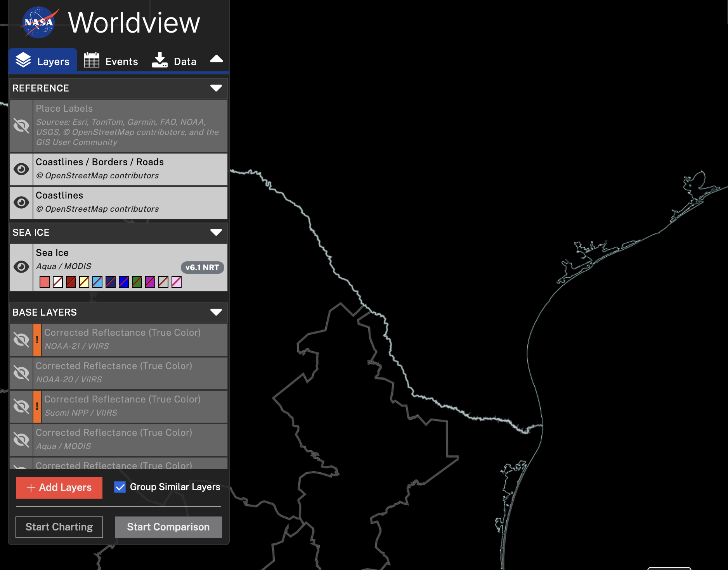Click the BASE LAYERS group header label
The height and width of the screenshot is (570, 728).
click(x=45, y=313)
